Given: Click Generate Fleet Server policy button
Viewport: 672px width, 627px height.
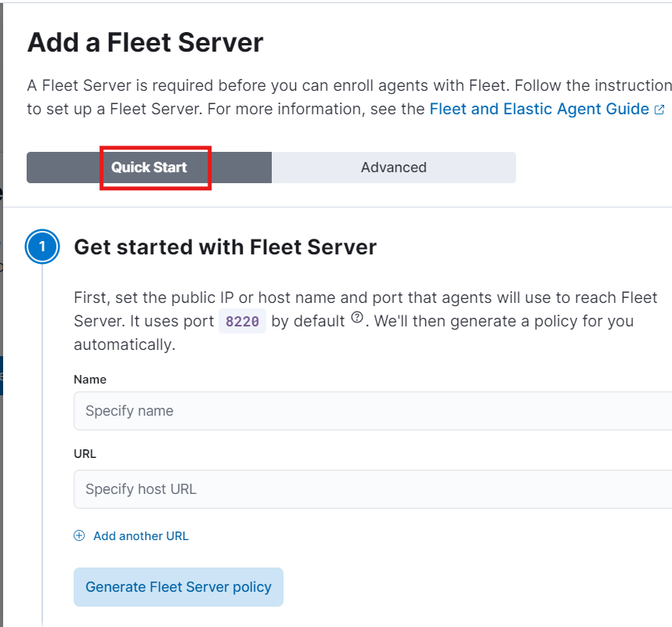Looking at the screenshot, I should [179, 587].
